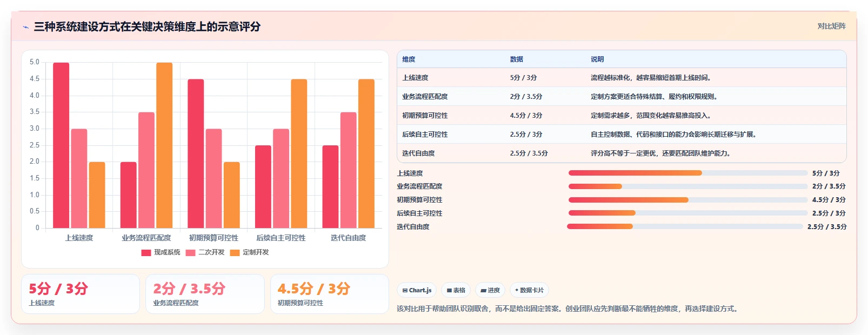Click the lightning icon beside the title

coord(25,27)
